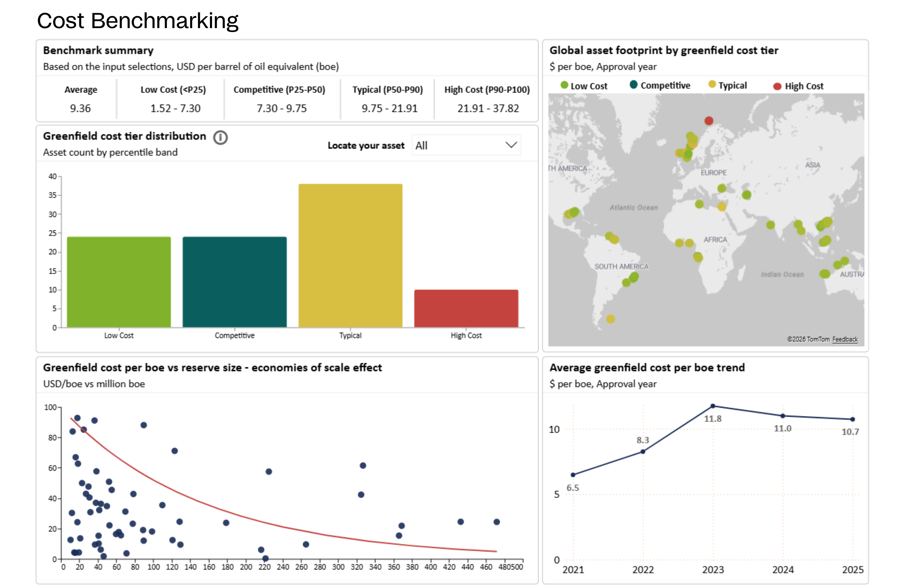Click the Cost Benchmarking page heading
This screenshot has width=905, height=588.
click(138, 21)
